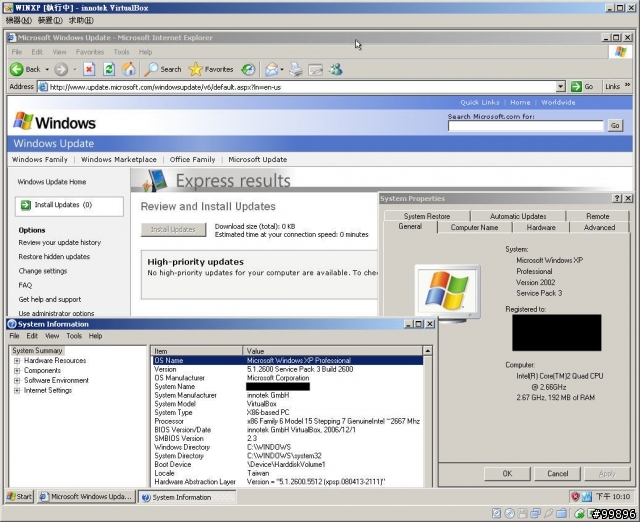Click the IE Back arrow icon
The image size is (640, 522).
[x=17, y=69]
